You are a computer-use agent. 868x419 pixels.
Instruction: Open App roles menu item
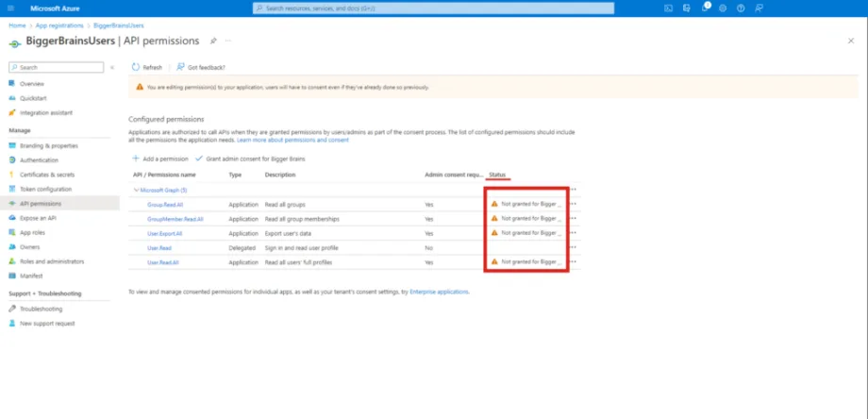coord(32,232)
